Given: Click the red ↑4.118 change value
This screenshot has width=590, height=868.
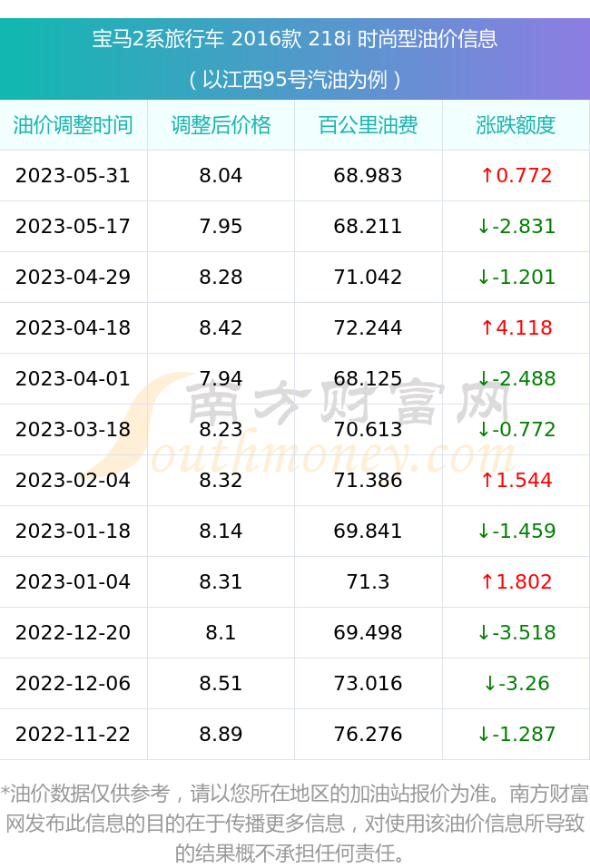Looking at the screenshot, I should click(x=516, y=327).
